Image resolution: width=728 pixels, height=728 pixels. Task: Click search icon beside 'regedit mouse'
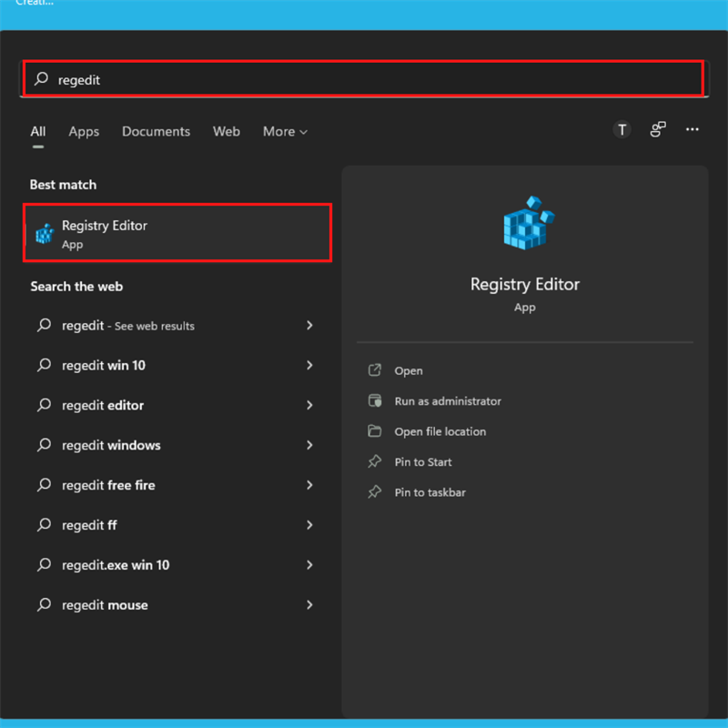point(44,604)
